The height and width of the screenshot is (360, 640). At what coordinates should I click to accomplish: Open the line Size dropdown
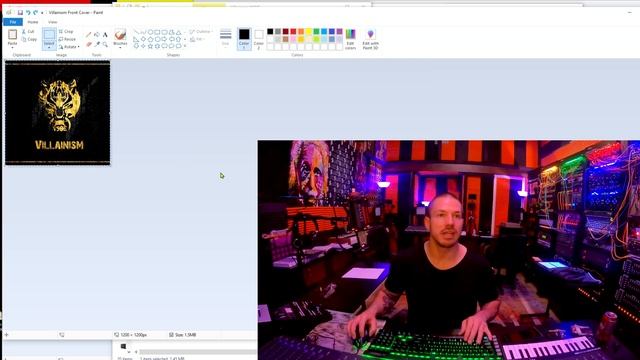[225, 38]
